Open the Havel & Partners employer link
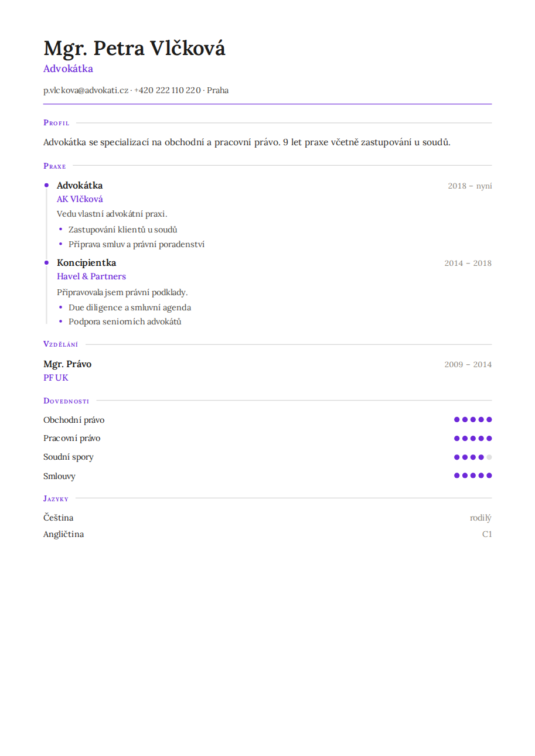 click(x=91, y=276)
